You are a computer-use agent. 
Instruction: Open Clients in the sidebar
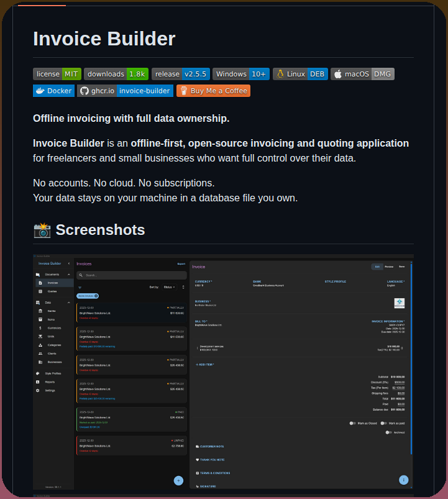[x=52, y=354]
